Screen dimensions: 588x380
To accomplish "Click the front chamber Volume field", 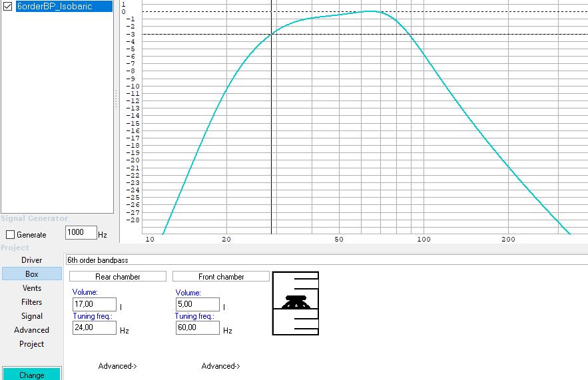I will point(197,305).
